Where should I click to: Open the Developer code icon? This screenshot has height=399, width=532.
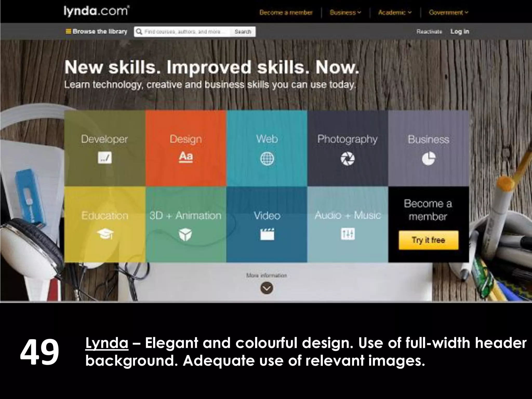coord(105,157)
